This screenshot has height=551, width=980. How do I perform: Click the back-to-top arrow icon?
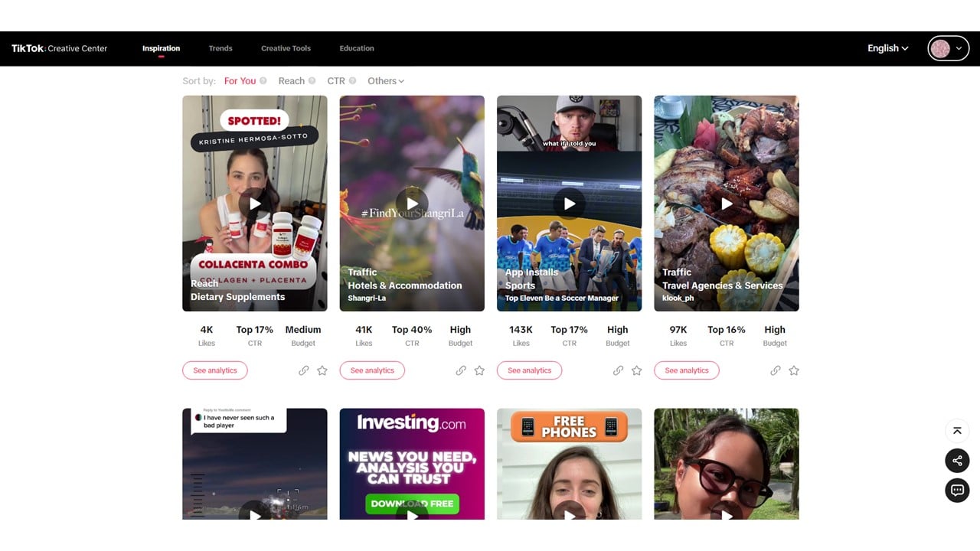pos(957,431)
